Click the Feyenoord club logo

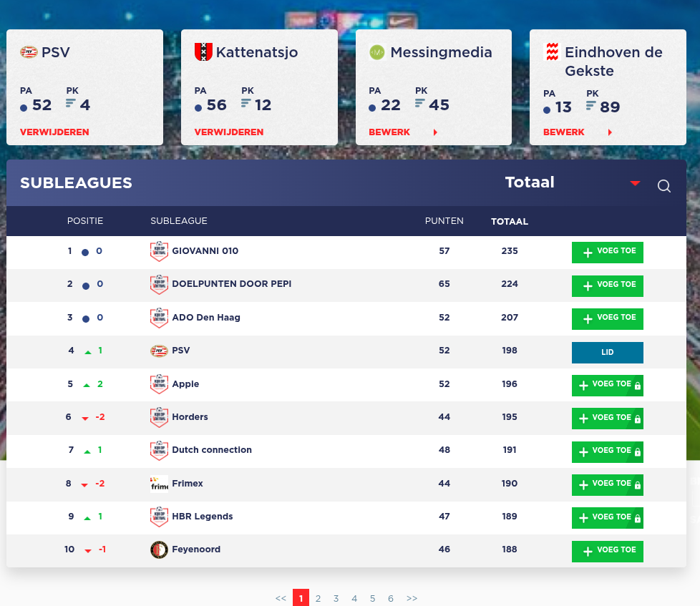tap(159, 549)
